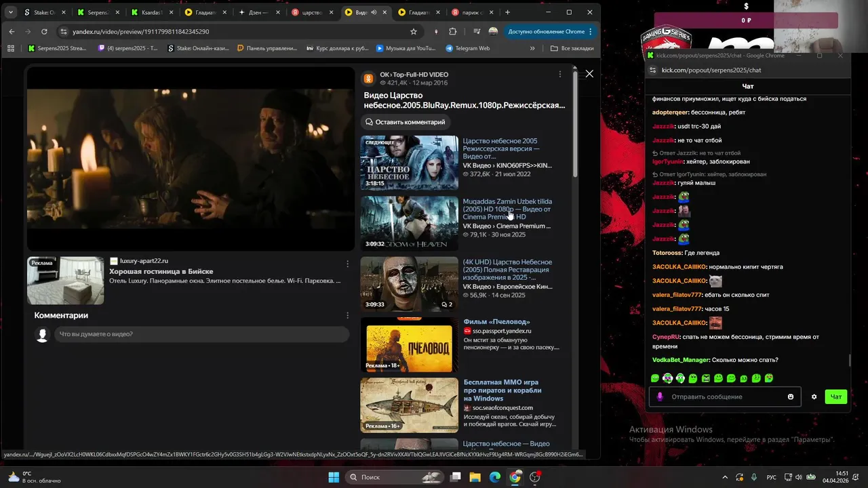Open the video's three-dot options menu

tap(559, 74)
